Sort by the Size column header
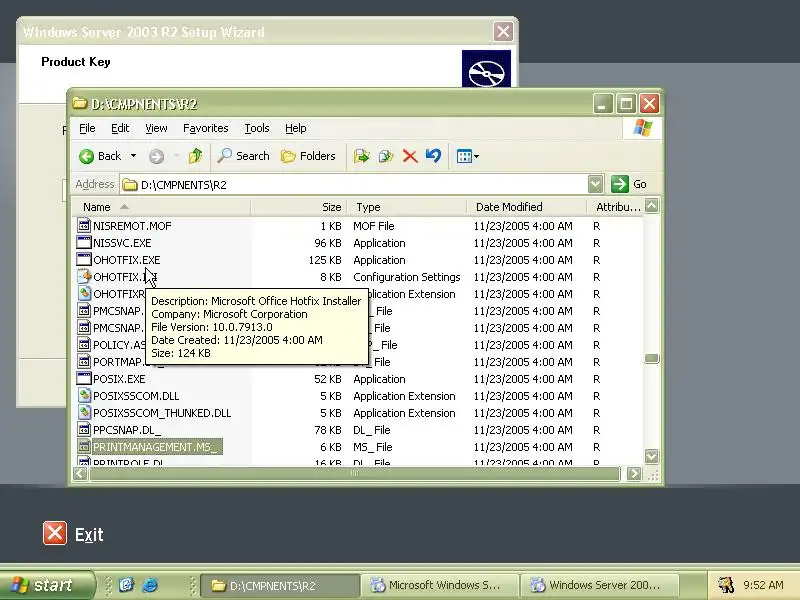 pos(298,207)
